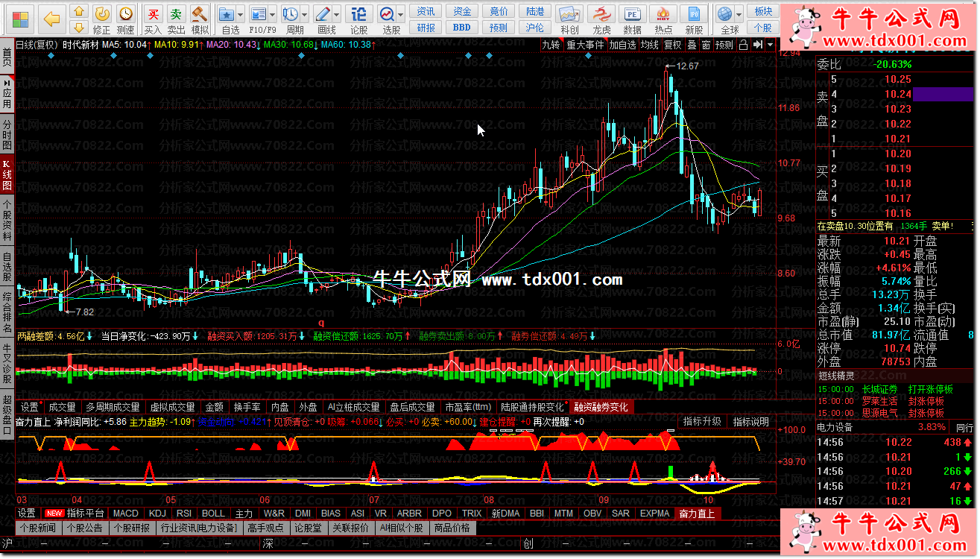980x559 pixels.
Task: Toggle the 均线 moving average display
Action: [650, 45]
